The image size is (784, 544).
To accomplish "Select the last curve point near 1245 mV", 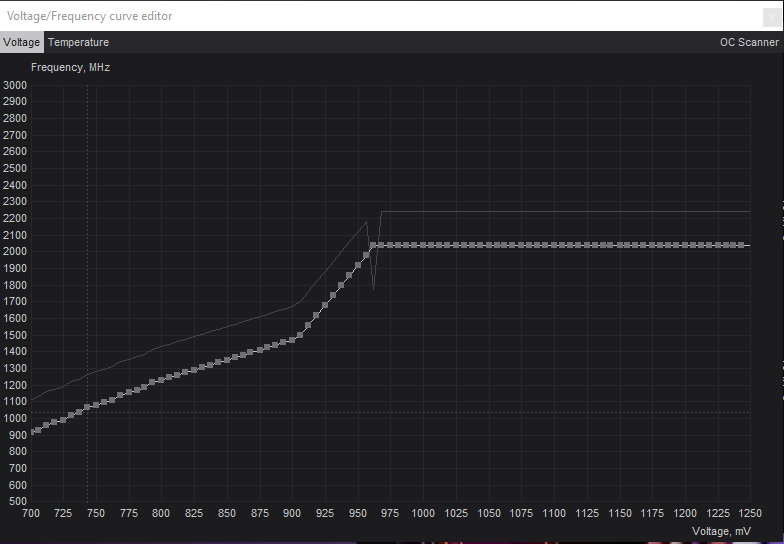I will (742, 245).
